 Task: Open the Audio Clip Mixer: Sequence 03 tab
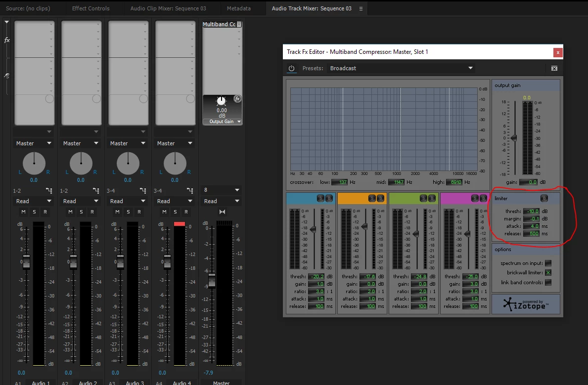(168, 8)
